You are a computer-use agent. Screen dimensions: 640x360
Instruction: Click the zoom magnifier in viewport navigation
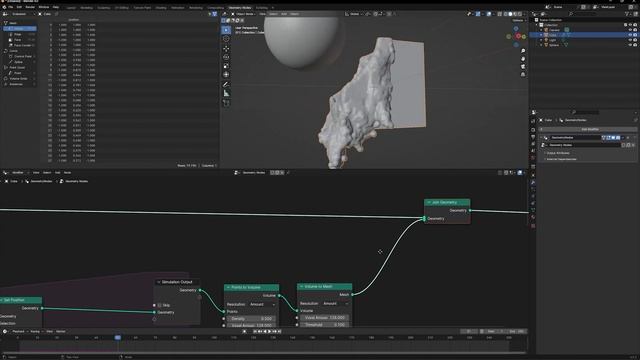pos(523,51)
